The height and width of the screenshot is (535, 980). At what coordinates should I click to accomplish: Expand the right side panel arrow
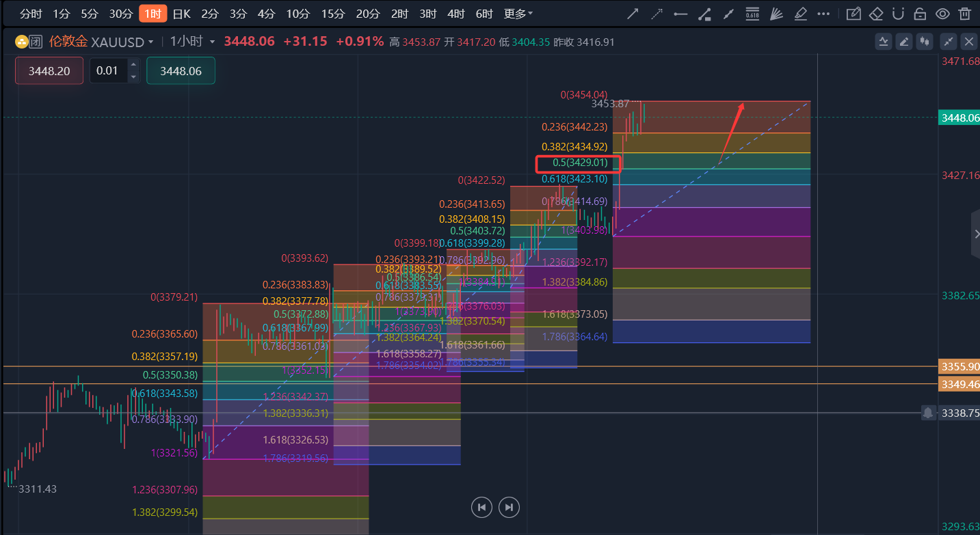tap(975, 234)
